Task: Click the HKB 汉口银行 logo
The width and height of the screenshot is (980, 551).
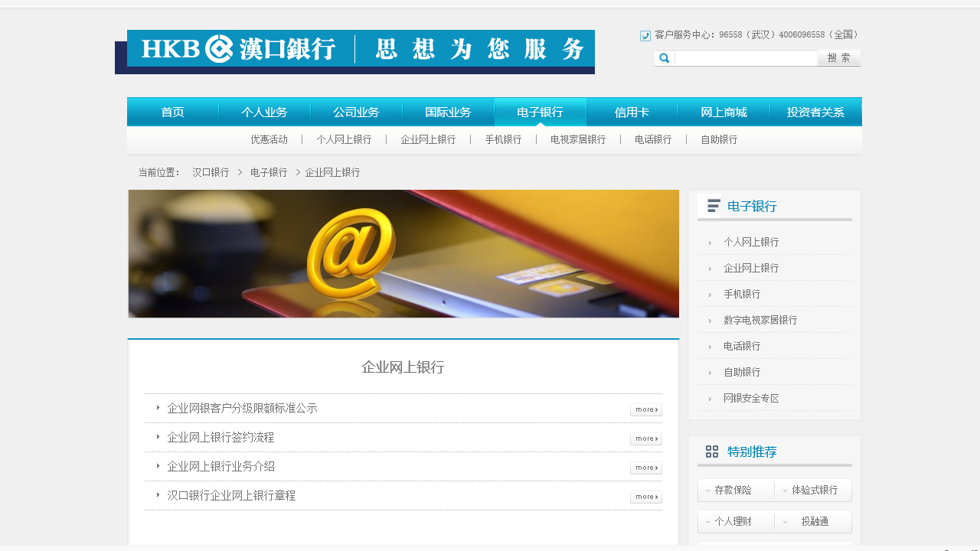Action: (237, 49)
